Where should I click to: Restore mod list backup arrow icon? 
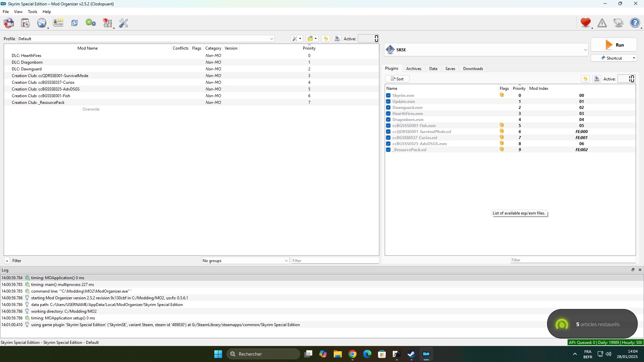326,39
